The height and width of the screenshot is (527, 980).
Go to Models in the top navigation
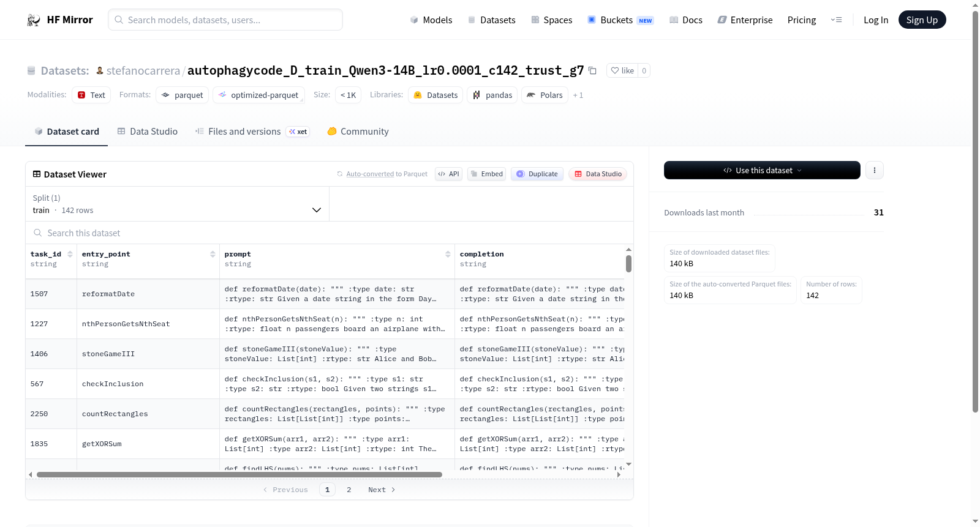[x=431, y=20]
